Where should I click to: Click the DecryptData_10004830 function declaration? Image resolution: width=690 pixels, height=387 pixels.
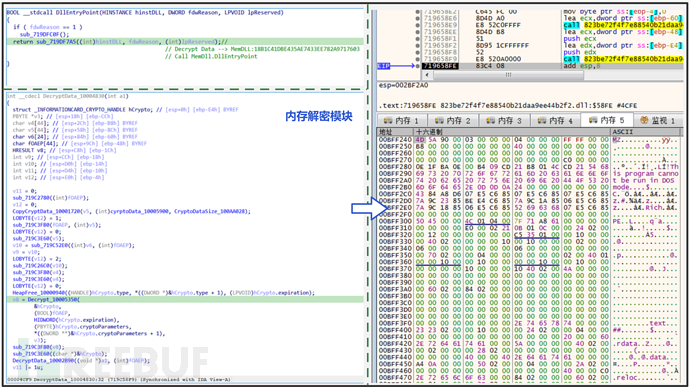(x=67, y=96)
